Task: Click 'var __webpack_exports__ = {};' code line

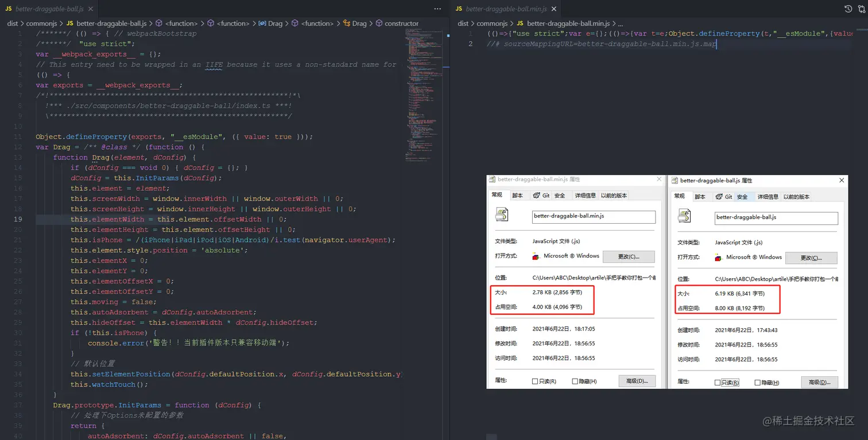Action: 98,54
